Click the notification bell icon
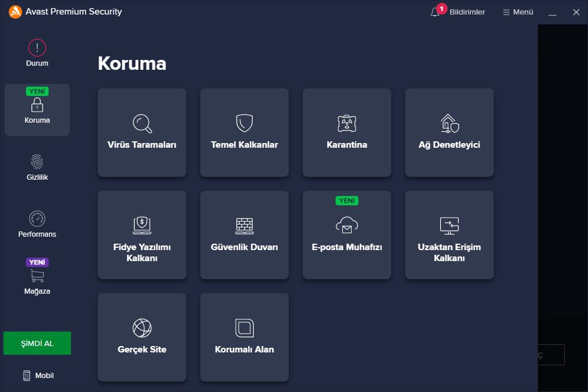 435,12
